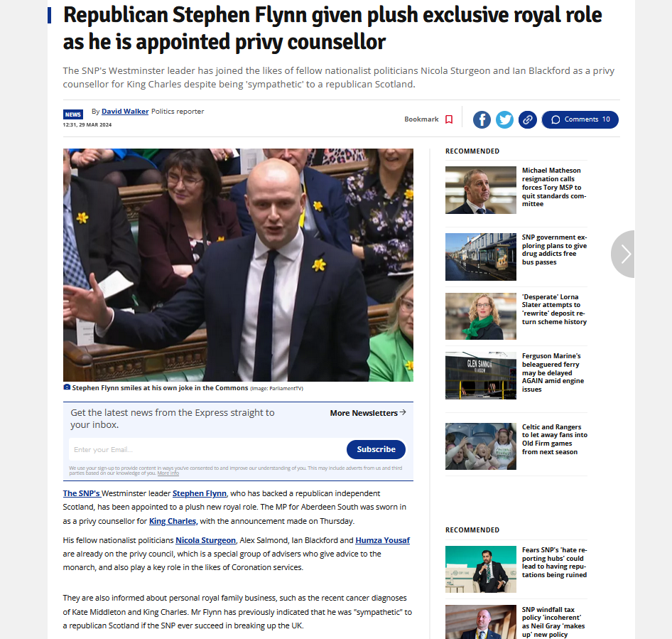Copy article link using chain icon
Image resolution: width=672 pixels, height=639 pixels.
528,119
